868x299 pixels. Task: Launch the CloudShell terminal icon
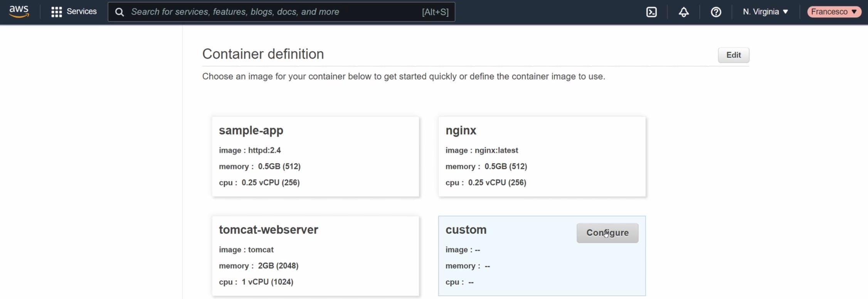coord(651,12)
